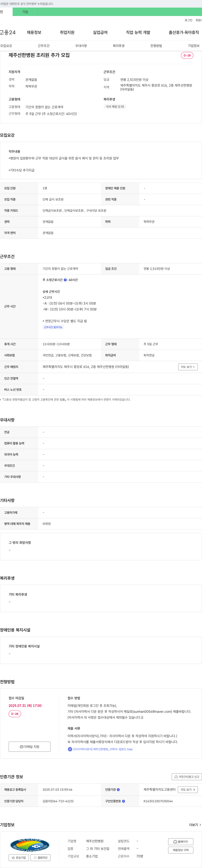Click the 이메일 지원 button
This screenshot has width=202, height=868.
(30, 747)
